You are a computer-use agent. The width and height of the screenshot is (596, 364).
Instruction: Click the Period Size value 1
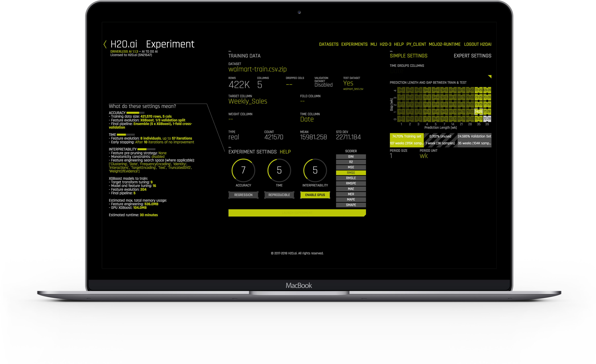[391, 156]
